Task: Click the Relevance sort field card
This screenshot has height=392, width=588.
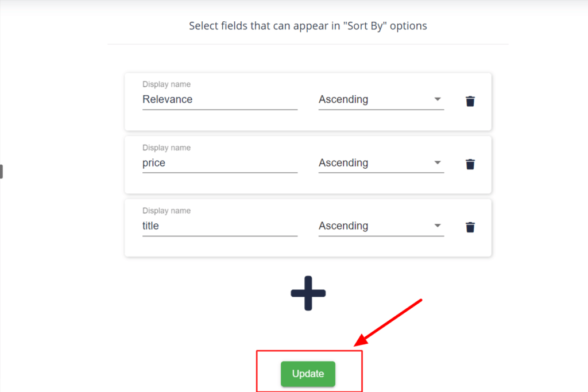Action: [308, 122]
